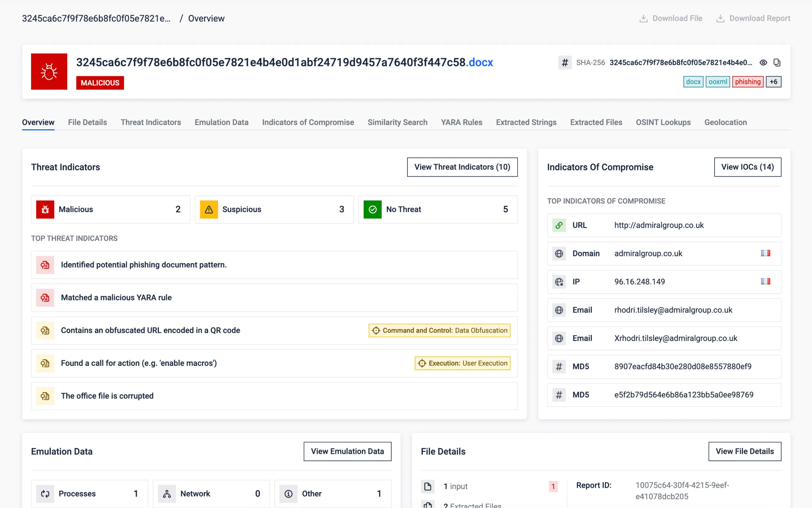Image resolution: width=812 pixels, height=508 pixels.
Task: Click the red malicious bug file icon
Action: pyautogui.click(x=49, y=71)
